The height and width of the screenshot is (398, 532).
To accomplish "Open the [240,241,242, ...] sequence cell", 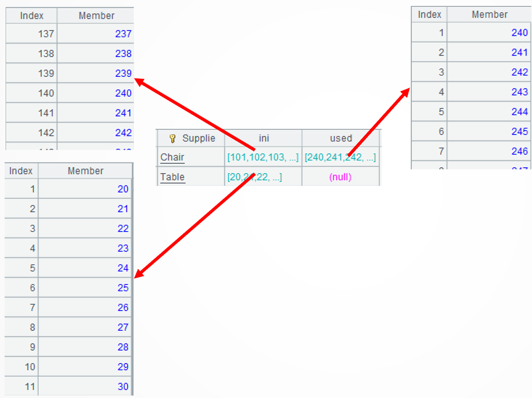I will pos(340,157).
